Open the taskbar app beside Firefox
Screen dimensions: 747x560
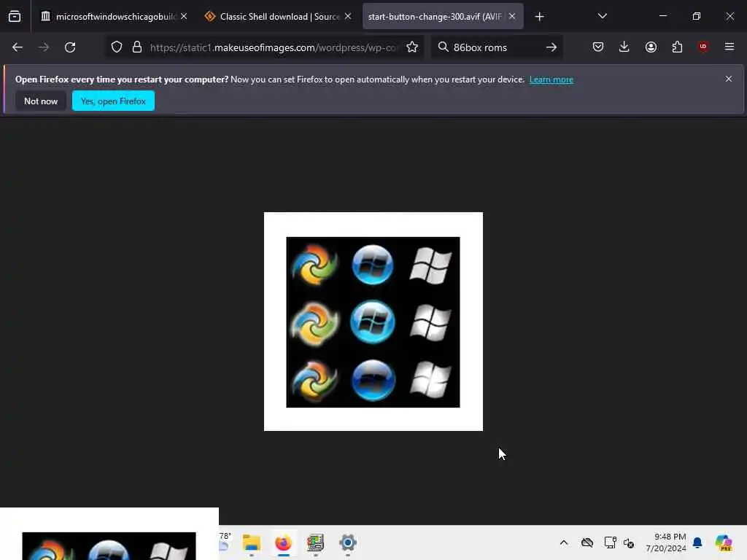315,542
